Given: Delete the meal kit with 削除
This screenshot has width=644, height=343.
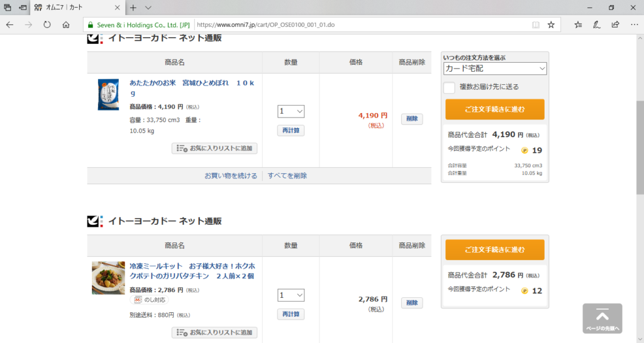Looking at the screenshot, I should (412, 303).
